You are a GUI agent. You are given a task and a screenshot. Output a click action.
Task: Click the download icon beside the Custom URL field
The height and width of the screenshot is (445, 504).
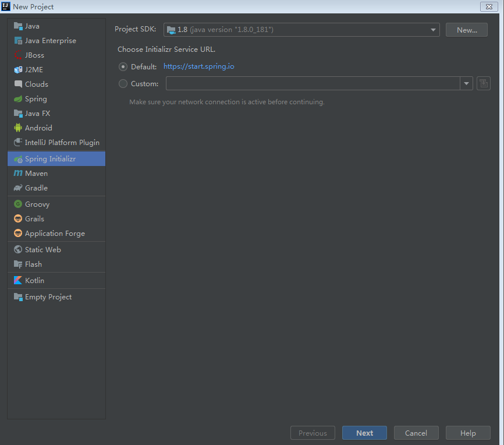pos(484,84)
